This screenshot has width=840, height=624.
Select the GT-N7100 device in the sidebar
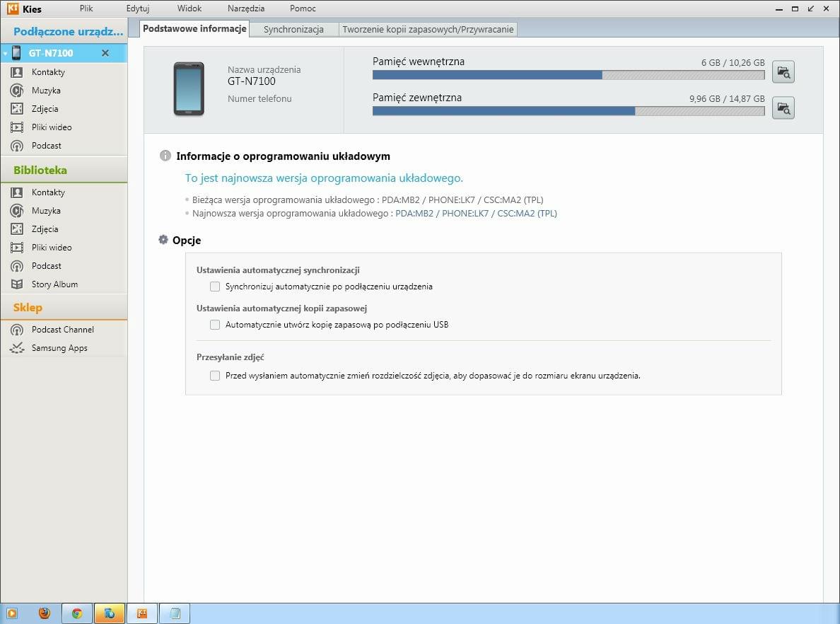click(64, 53)
